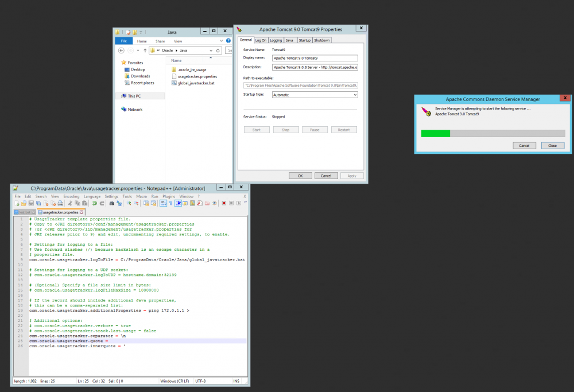Click the Print icon on the Notepad++ toolbar
Image resolution: width=574 pixels, height=392 pixels.
point(59,203)
